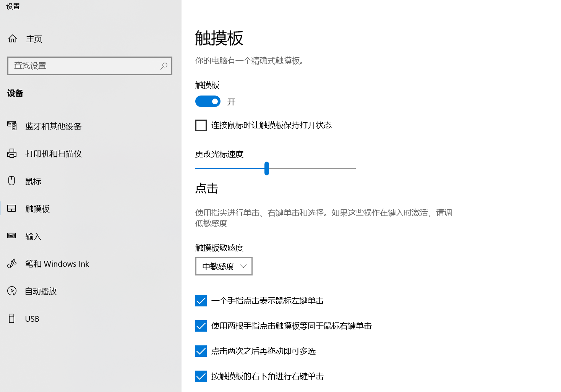This screenshot has width=561, height=392.
Task: Click the 查找设置 search field
Action: pyautogui.click(x=84, y=66)
